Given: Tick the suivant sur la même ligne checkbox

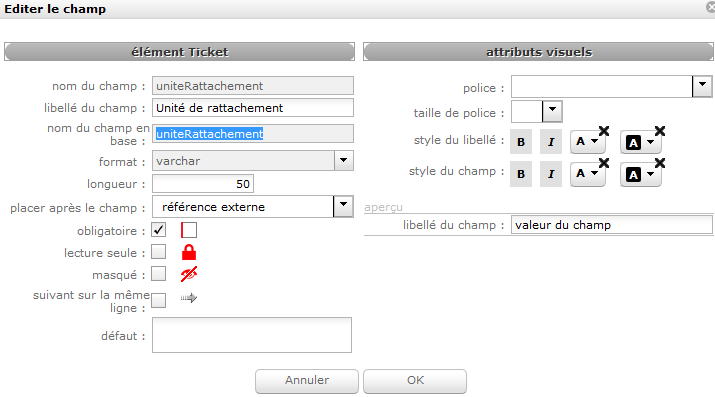Looking at the screenshot, I should (x=159, y=300).
